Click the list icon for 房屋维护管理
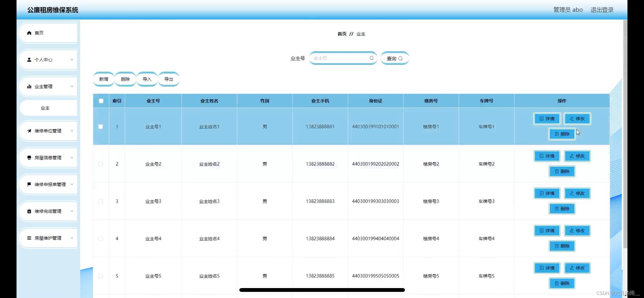 click(29, 238)
